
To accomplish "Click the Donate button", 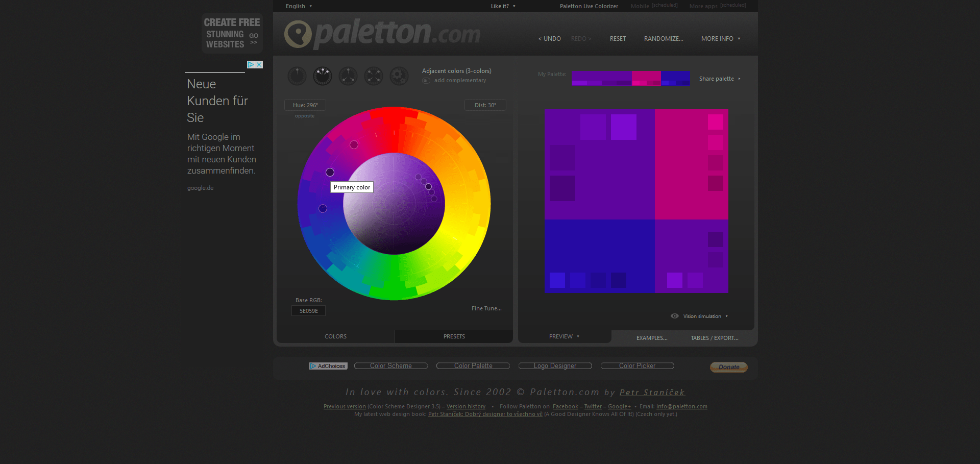I will pyautogui.click(x=729, y=367).
